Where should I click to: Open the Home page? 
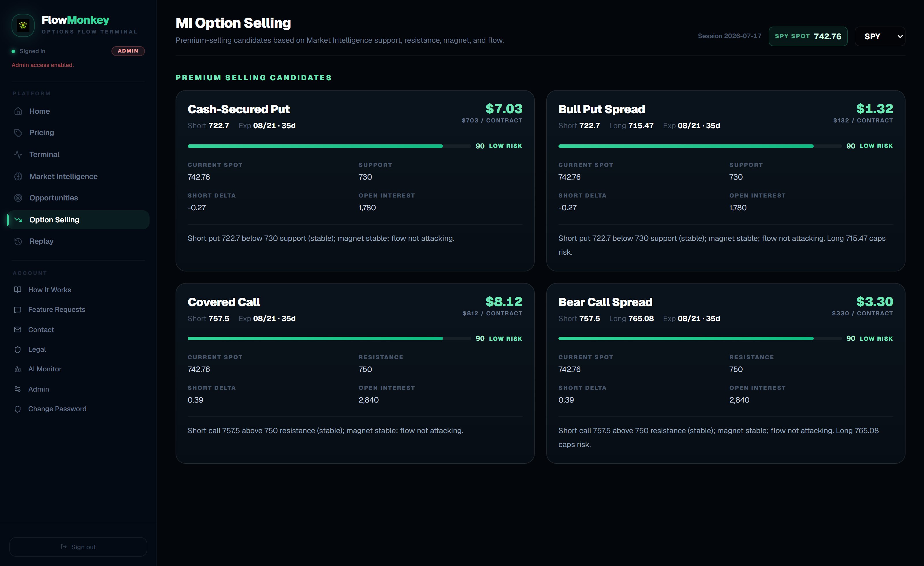78,111
